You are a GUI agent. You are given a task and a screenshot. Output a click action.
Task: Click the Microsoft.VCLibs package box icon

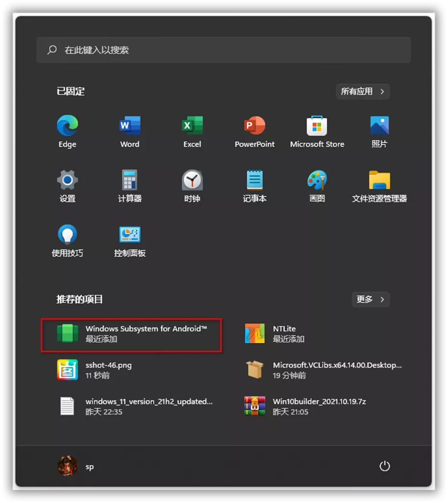pyautogui.click(x=255, y=369)
